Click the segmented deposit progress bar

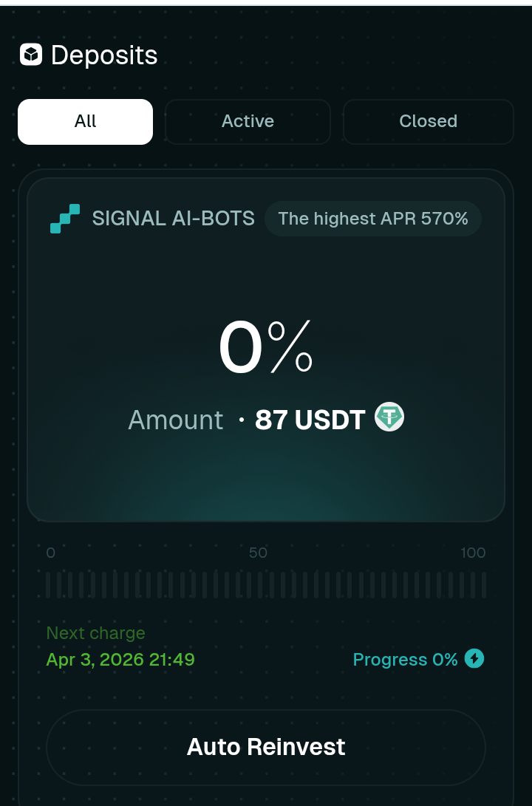(x=266, y=584)
